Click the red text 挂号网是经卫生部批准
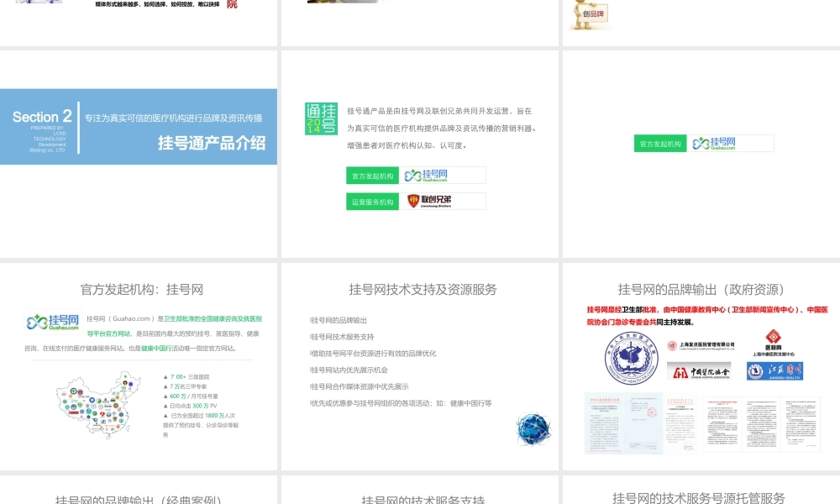The image size is (840, 504). tap(622, 310)
